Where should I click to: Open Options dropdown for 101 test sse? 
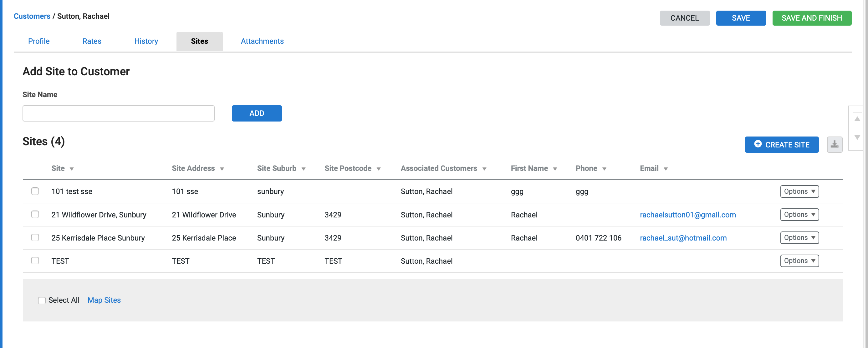click(799, 191)
